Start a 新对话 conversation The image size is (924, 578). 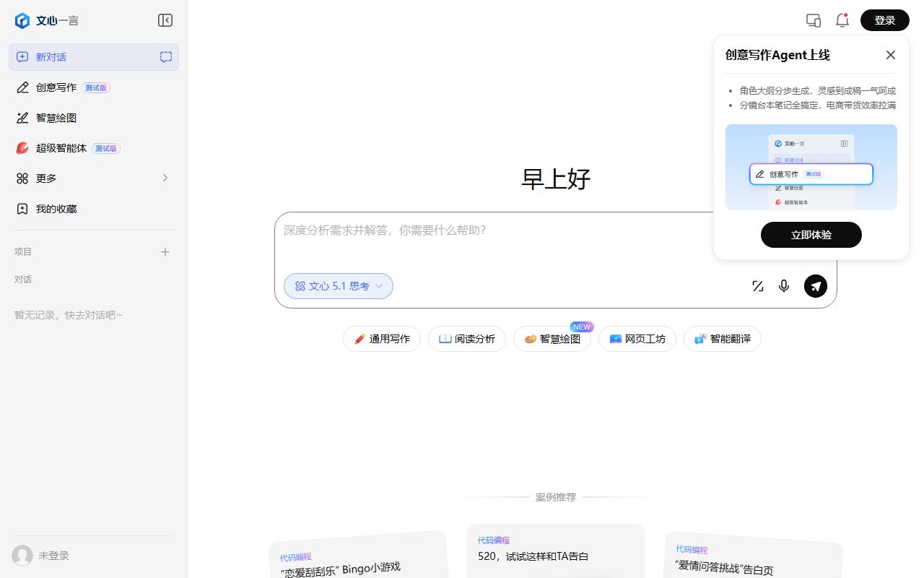(x=94, y=57)
